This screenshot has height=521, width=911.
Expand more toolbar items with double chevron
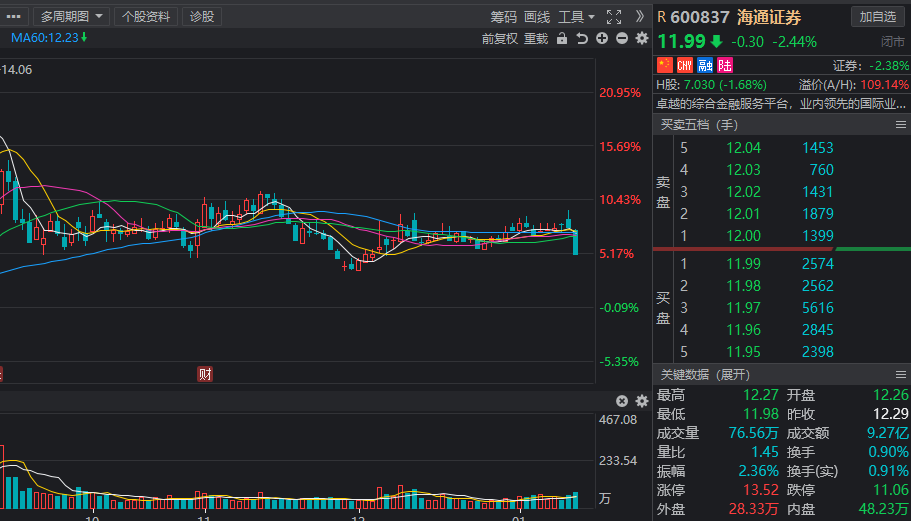(x=640, y=16)
